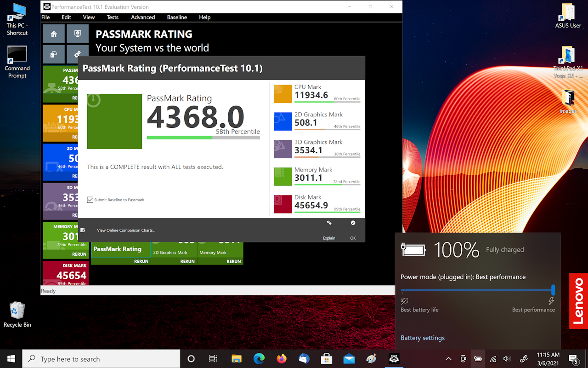Open the System Information monitor icon
Screen dimensions: 588x368
[78, 34]
